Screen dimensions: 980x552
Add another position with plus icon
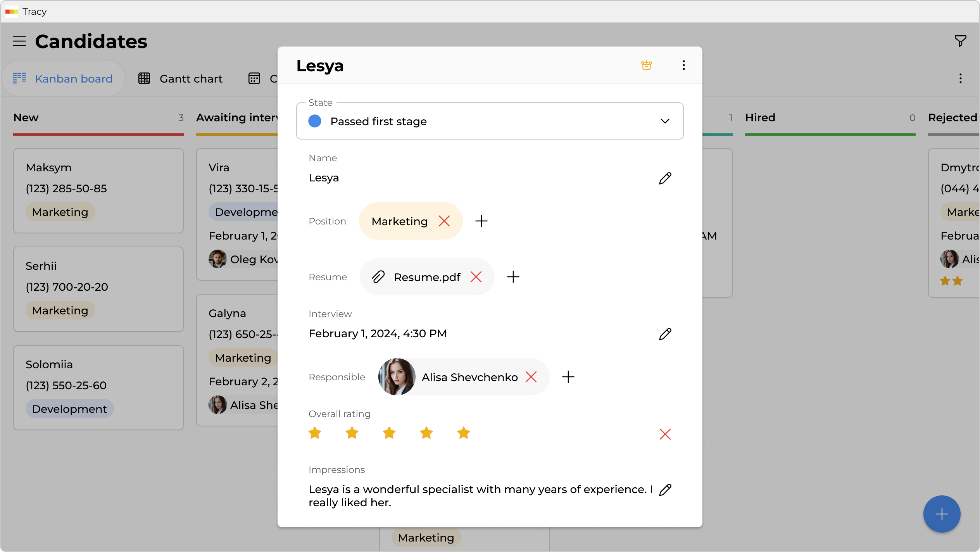coord(481,221)
